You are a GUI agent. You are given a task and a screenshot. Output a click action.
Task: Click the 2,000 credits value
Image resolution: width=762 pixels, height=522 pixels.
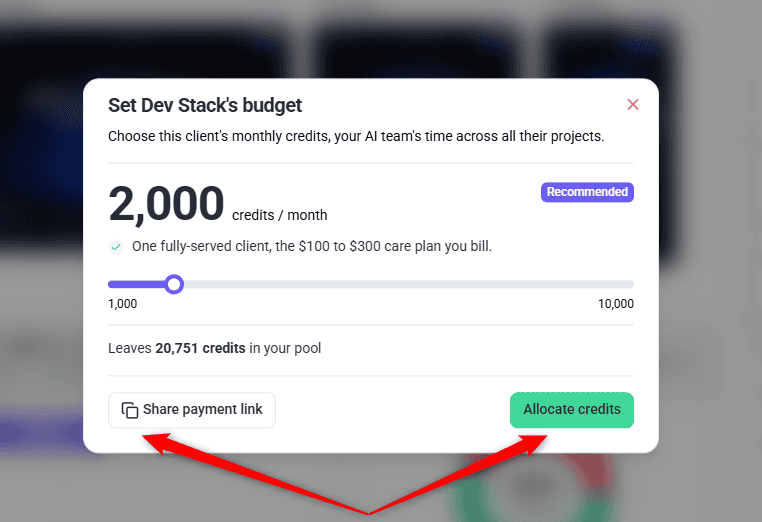[166, 204]
